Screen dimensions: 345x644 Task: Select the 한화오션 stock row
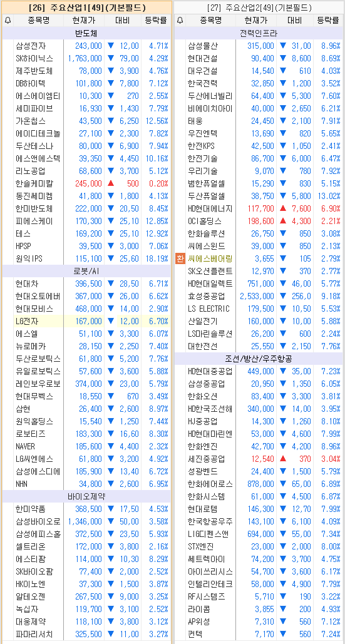(259, 396)
